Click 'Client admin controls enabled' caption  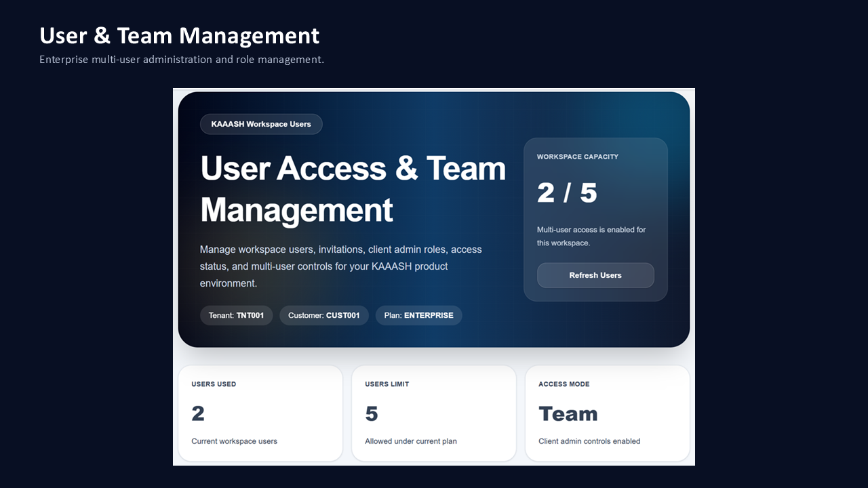click(589, 441)
